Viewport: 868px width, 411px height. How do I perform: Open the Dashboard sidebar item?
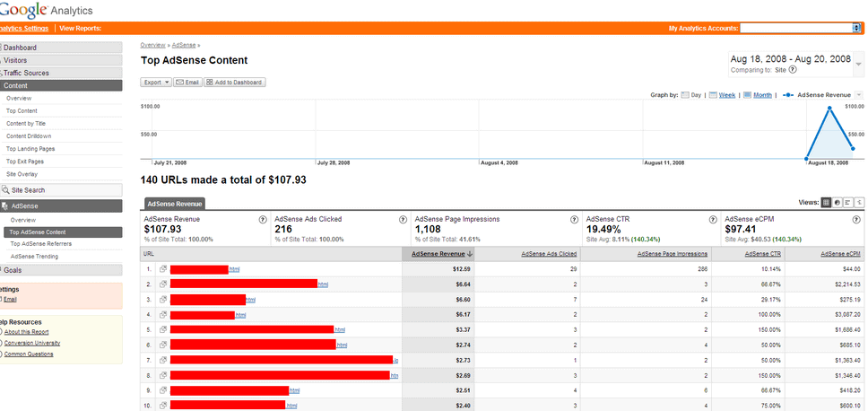click(61, 48)
